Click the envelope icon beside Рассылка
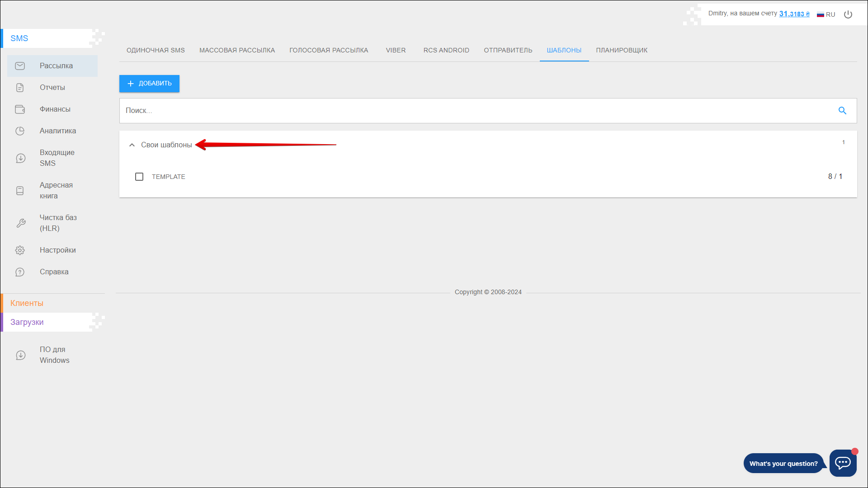868x488 pixels. pos(20,66)
